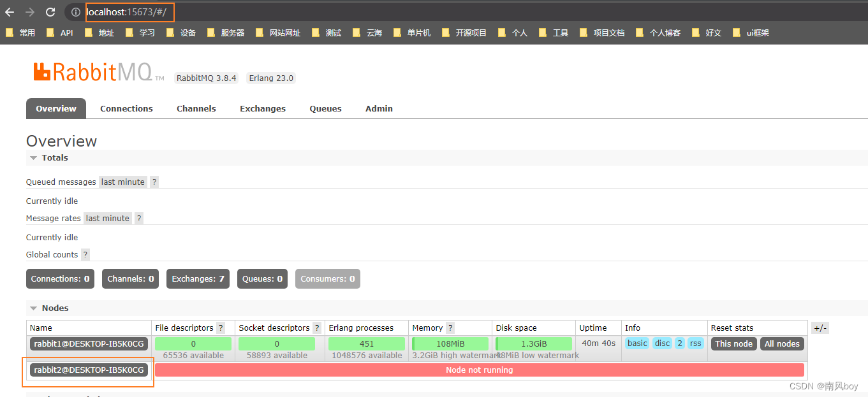The width and height of the screenshot is (868, 397).
Task: Open the 好文 bookmark folder
Action: pos(707,32)
